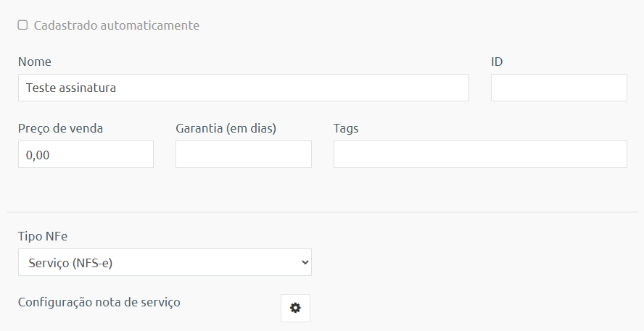Click the 'Configuração nota de serviço' label text
644x331 pixels.
[x=99, y=302]
